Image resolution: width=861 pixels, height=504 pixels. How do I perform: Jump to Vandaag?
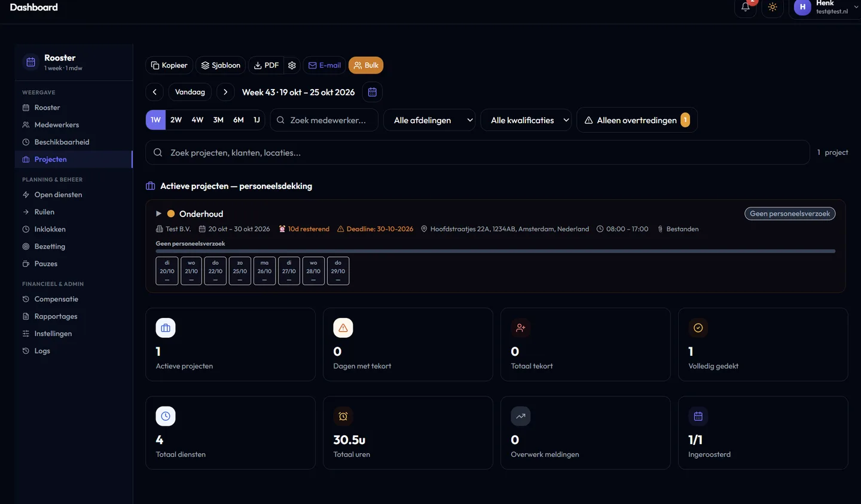pos(190,92)
